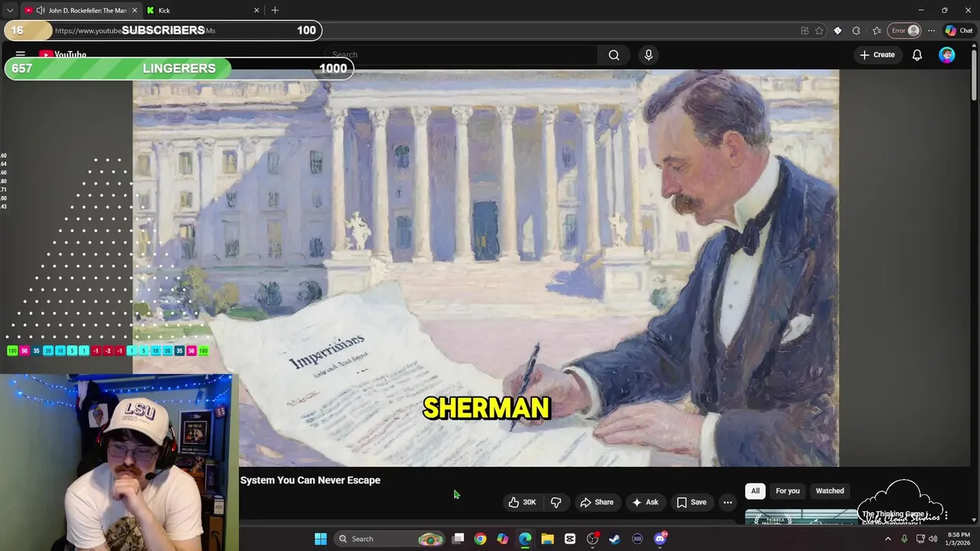980x551 pixels.
Task: Open options for The Thinking Game video
Action: click(946, 516)
